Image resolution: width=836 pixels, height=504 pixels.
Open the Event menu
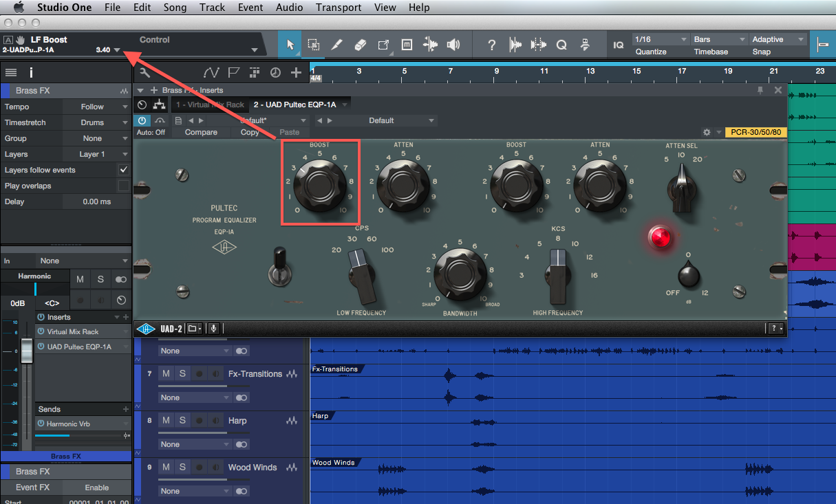[x=250, y=8]
